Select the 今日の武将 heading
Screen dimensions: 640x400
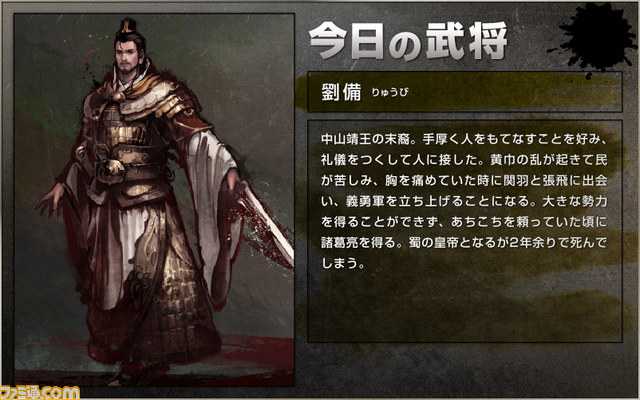(x=408, y=41)
